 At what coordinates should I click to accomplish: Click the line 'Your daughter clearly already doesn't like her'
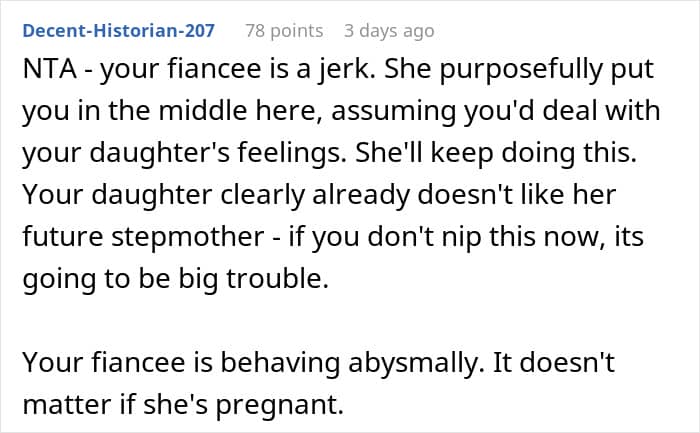click(x=319, y=195)
